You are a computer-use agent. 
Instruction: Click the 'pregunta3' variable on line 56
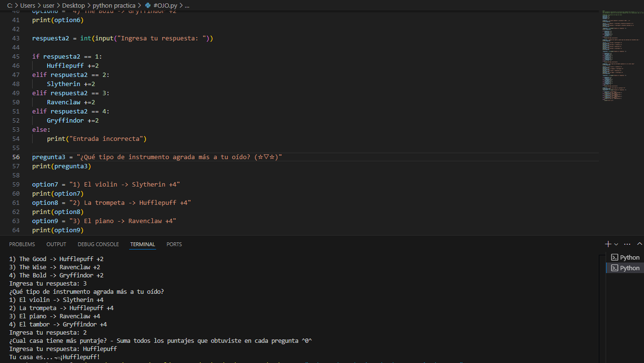click(48, 157)
